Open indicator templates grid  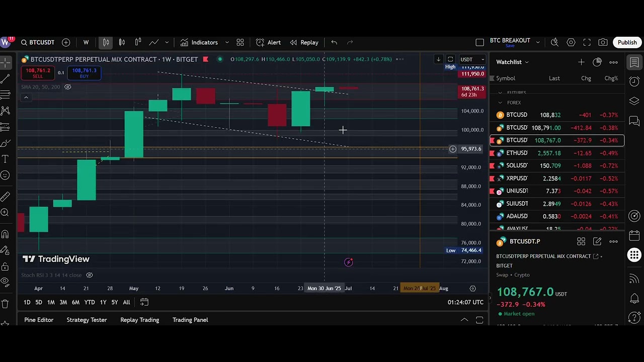(240, 43)
